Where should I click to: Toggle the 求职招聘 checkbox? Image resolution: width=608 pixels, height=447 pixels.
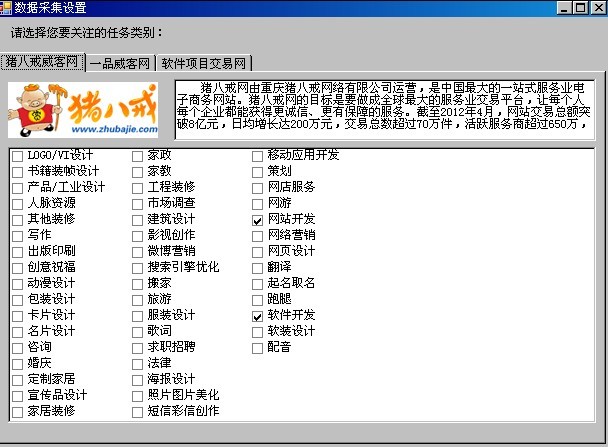(x=137, y=348)
